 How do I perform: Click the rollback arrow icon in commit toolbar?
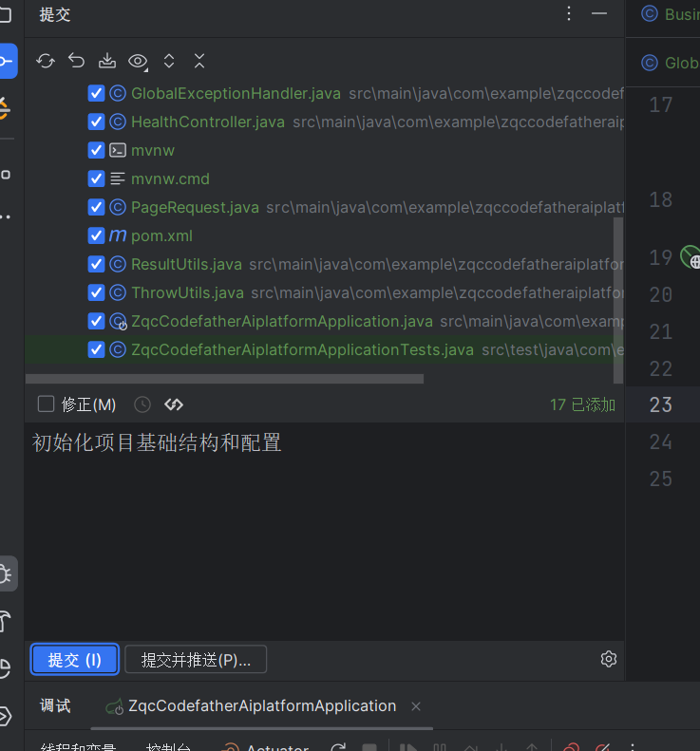click(x=76, y=61)
